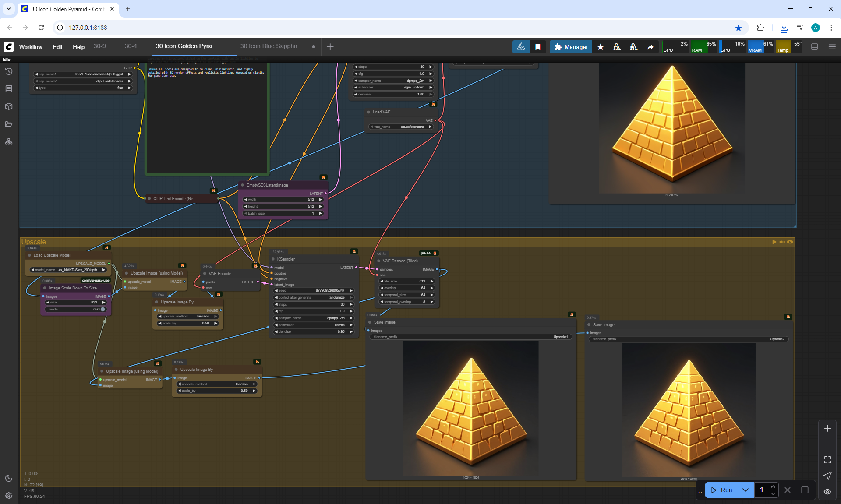Click the share arrow icon in toolbar
Image resolution: width=841 pixels, height=504 pixels.
(x=650, y=47)
